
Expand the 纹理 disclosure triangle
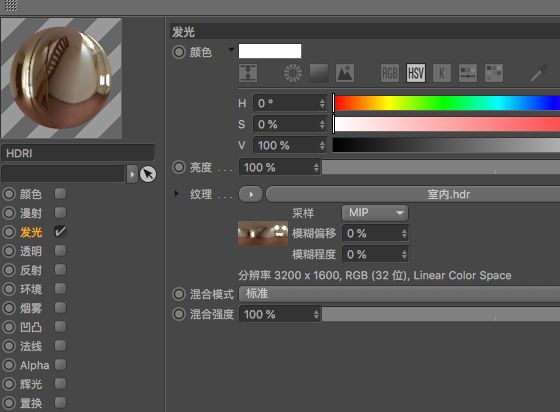176,194
